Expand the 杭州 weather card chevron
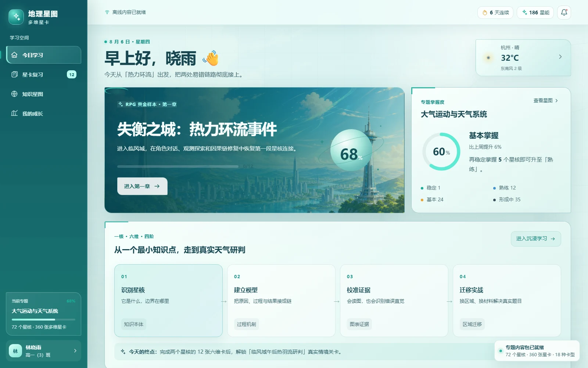 click(560, 57)
